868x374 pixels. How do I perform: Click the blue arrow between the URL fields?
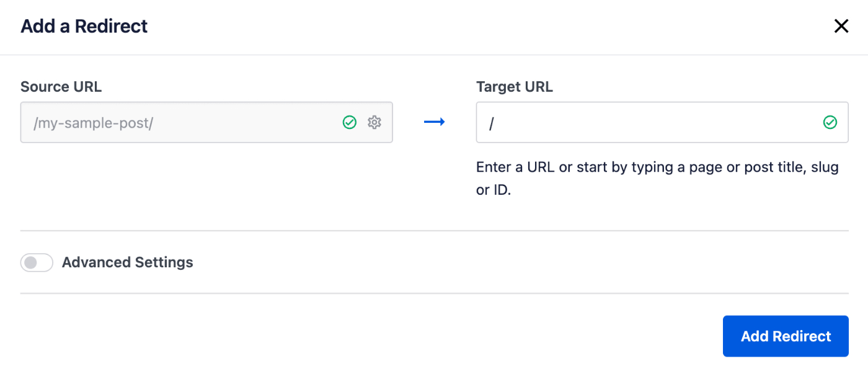435,122
